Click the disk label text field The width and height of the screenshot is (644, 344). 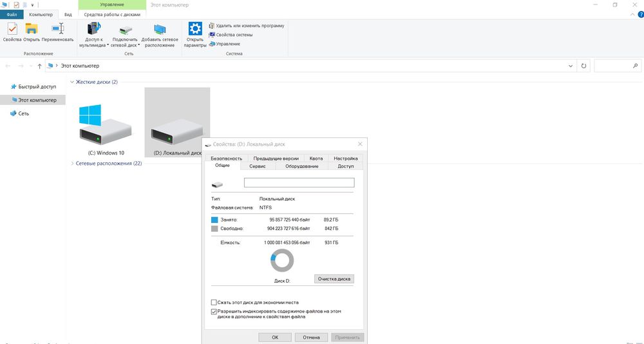(x=299, y=182)
